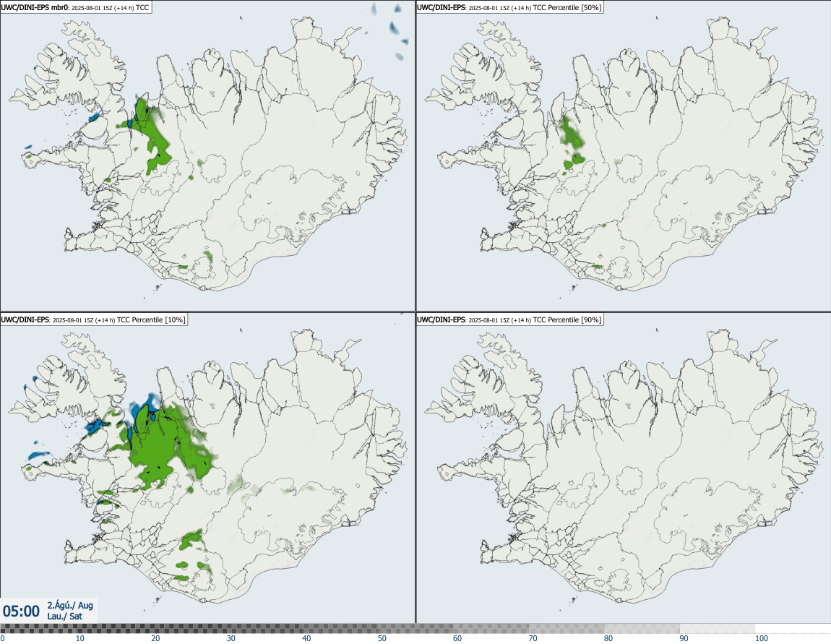The image size is (831, 644).
Task: Click the 'UWC/DINI-EPS mbr0' TCC panel title
Action: 76,8
